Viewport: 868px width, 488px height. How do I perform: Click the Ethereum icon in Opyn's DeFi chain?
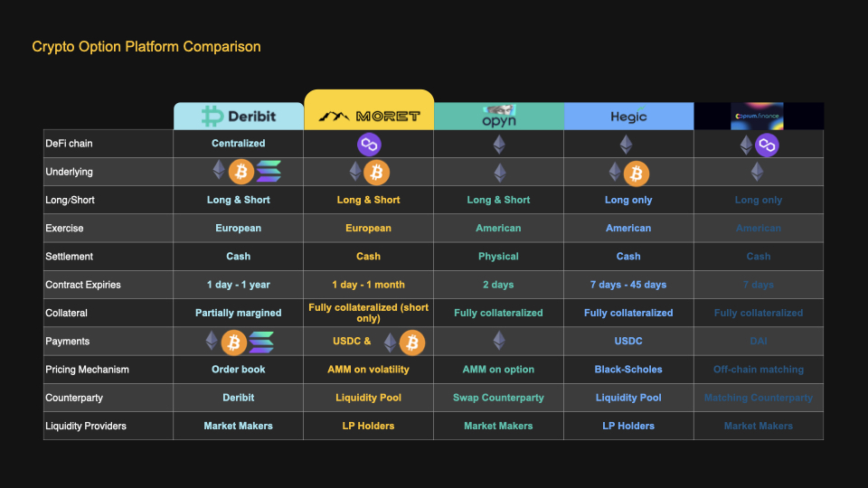pos(499,145)
